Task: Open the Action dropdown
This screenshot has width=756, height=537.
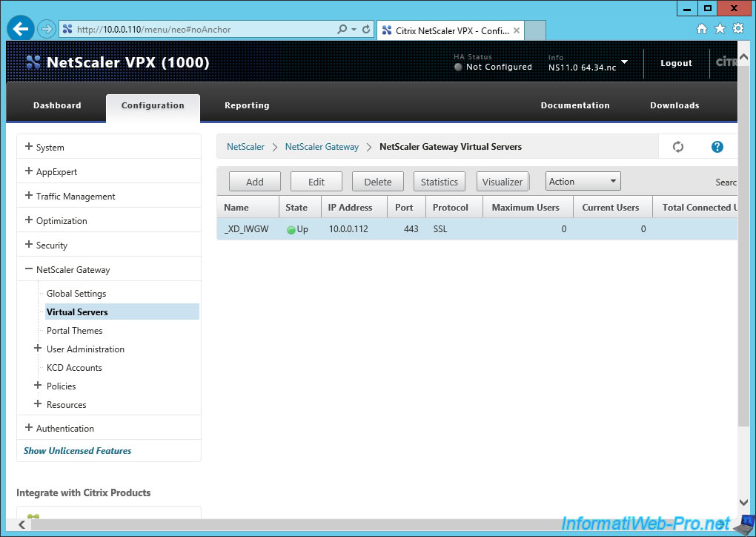Action: pos(583,182)
